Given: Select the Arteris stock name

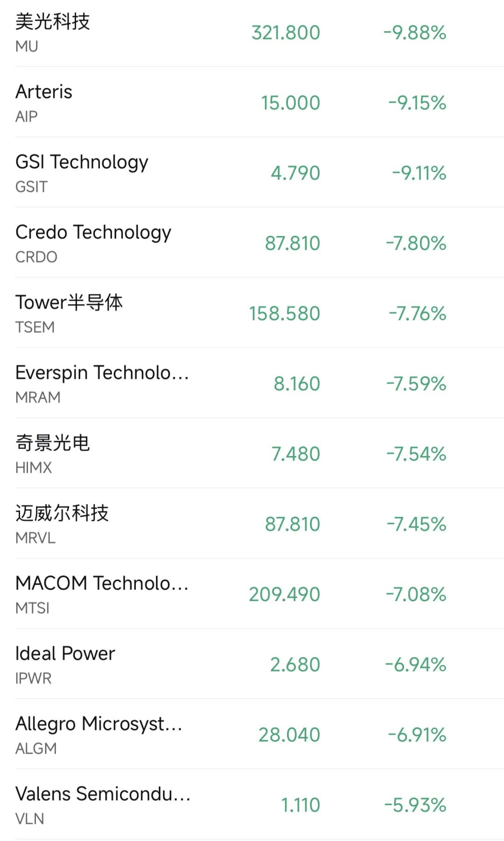Looking at the screenshot, I should coord(44,91).
